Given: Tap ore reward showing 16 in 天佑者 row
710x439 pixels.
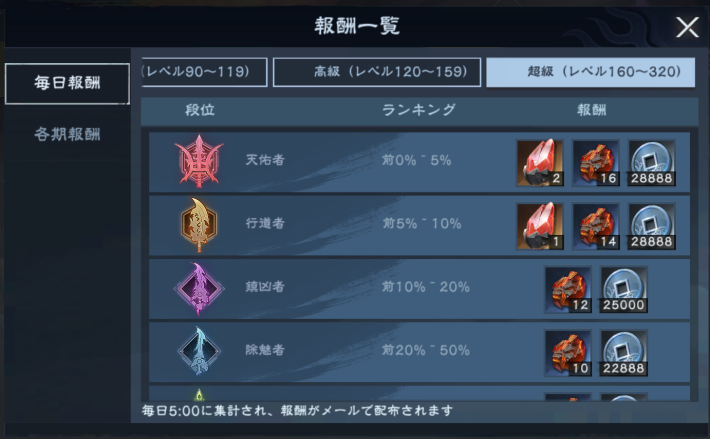Looking at the screenshot, I should pyautogui.click(x=596, y=163).
